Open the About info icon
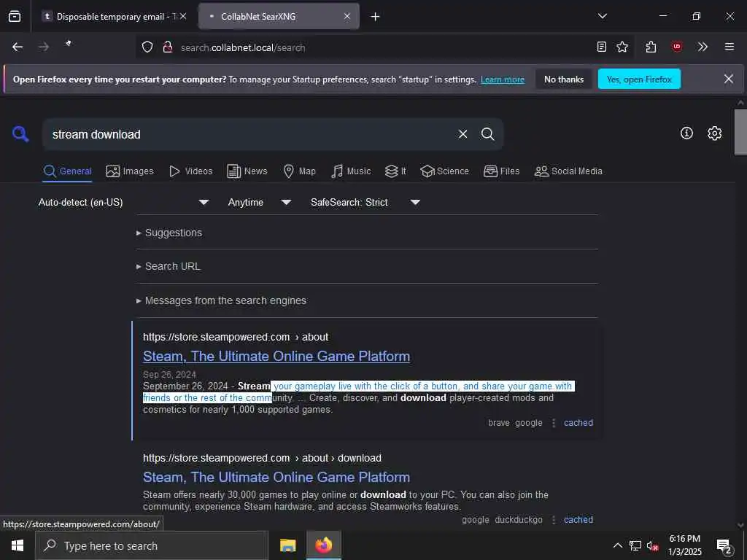The height and width of the screenshot is (560, 747). tap(686, 133)
